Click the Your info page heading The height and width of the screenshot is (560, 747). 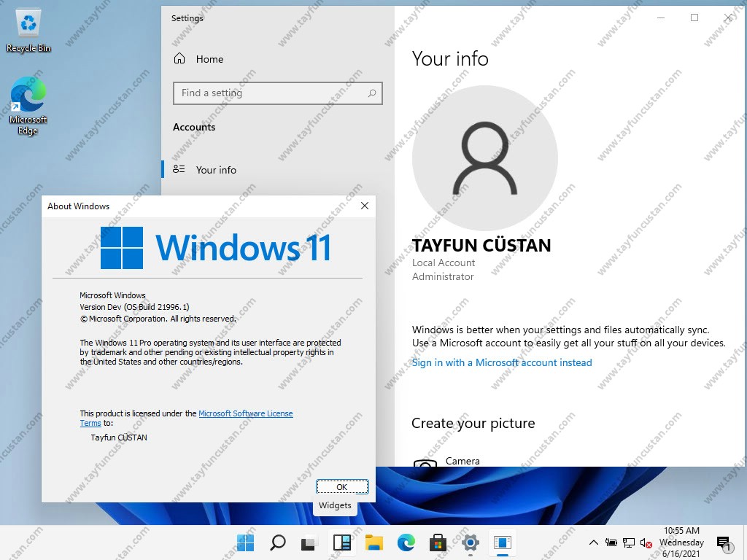pos(450,58)
